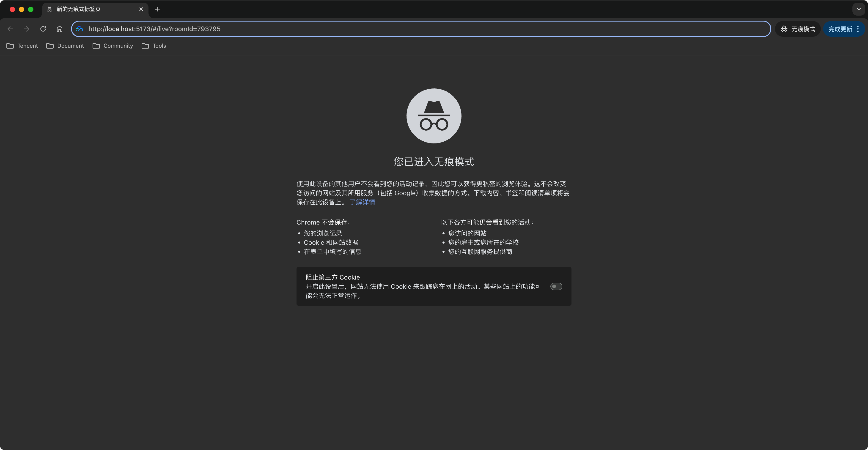Click the 以下各方可能仍会看到您的活动 label
This screenshot has height=450, width=868.
[487, 222]
